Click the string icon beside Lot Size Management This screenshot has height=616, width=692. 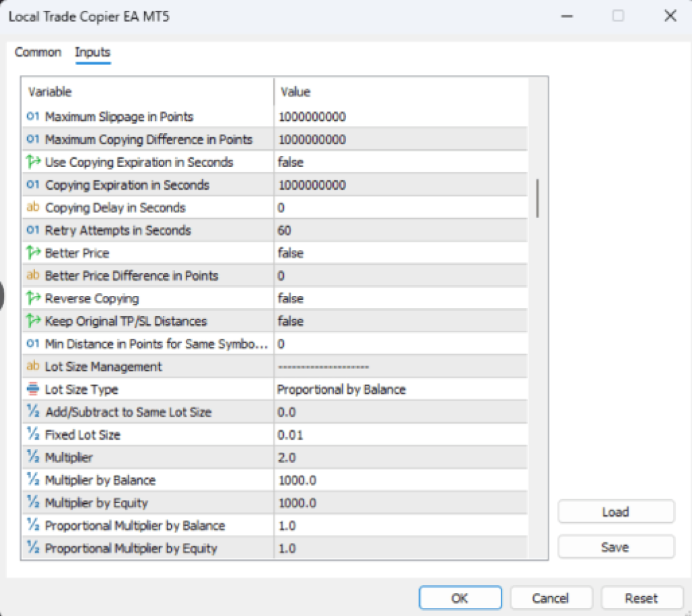33,366
